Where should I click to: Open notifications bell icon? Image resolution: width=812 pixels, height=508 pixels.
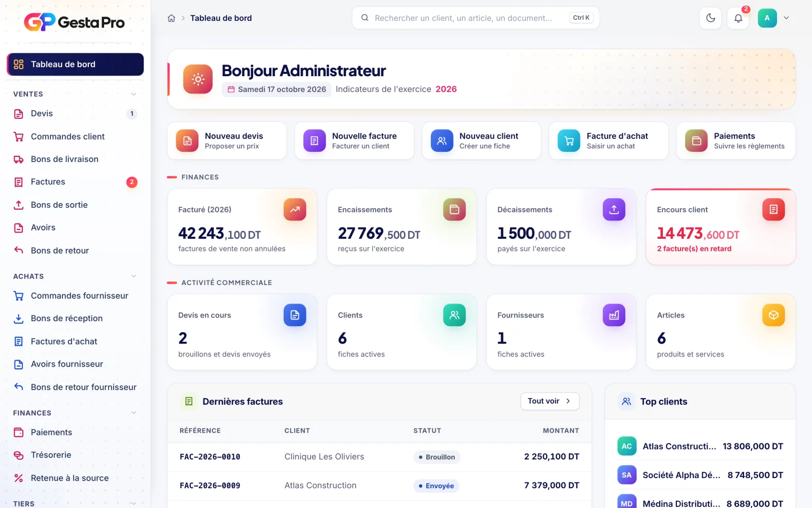tap(738, 18)
